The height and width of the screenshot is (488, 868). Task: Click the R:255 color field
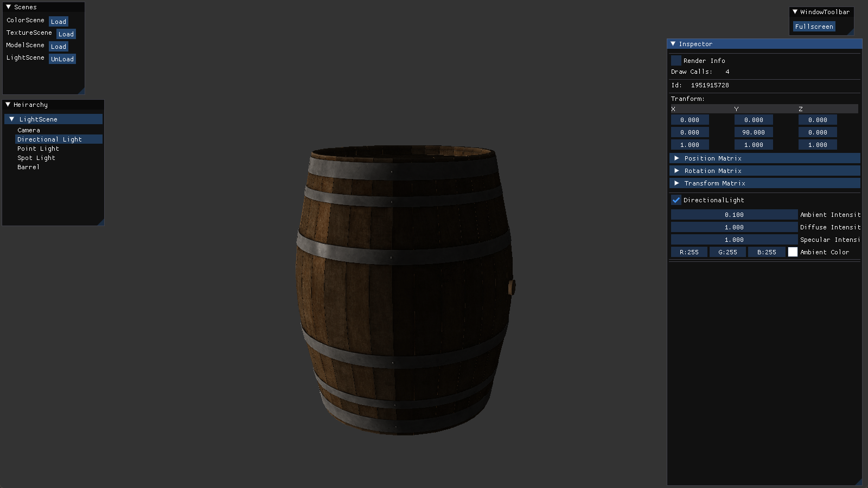tap(689, 252)
